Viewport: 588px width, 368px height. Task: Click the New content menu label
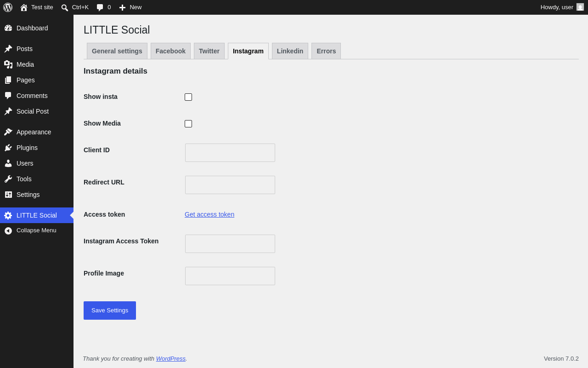click(136, 7)
